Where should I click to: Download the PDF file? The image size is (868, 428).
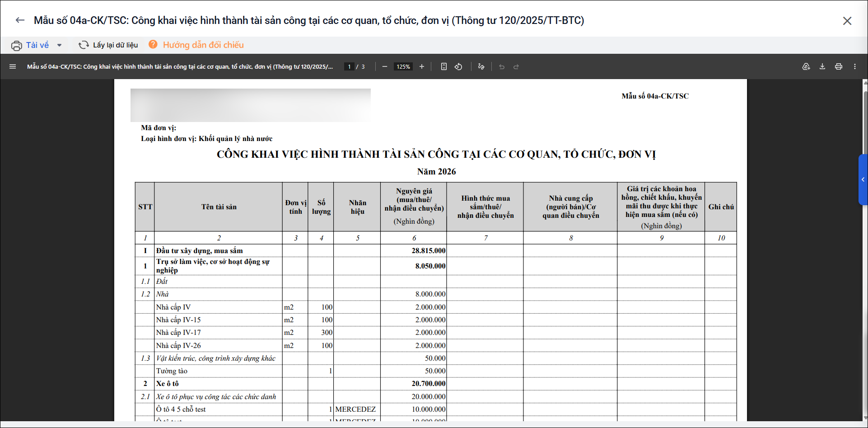822,66
